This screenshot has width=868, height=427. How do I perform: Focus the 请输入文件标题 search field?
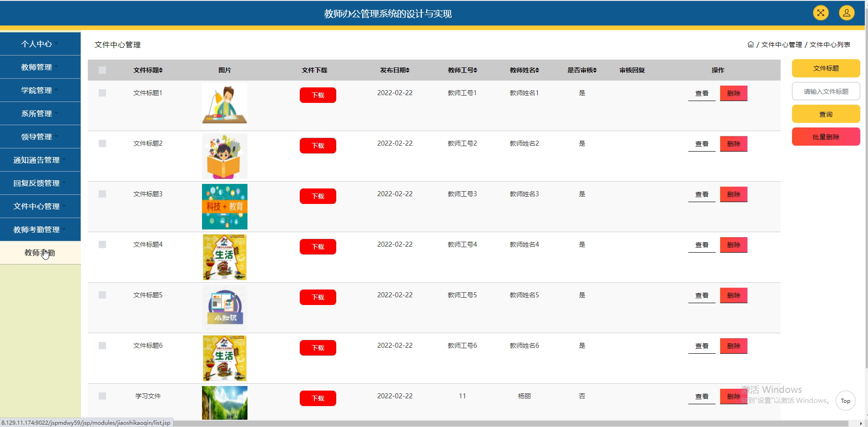(x=826, y=91)
